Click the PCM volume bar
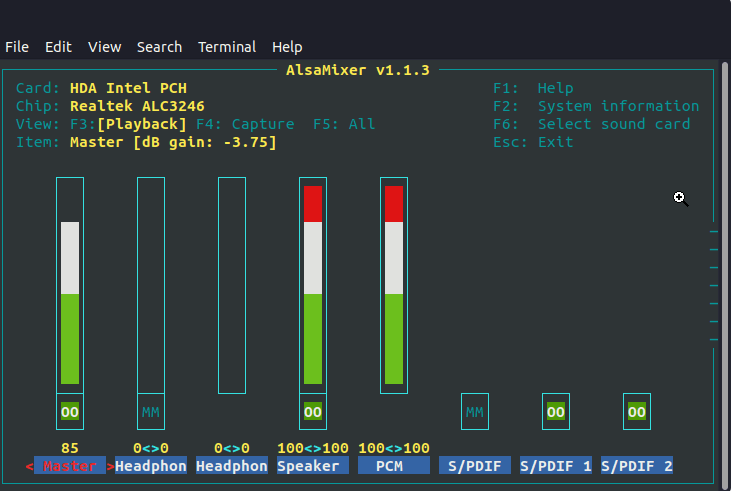 point(394,285)
